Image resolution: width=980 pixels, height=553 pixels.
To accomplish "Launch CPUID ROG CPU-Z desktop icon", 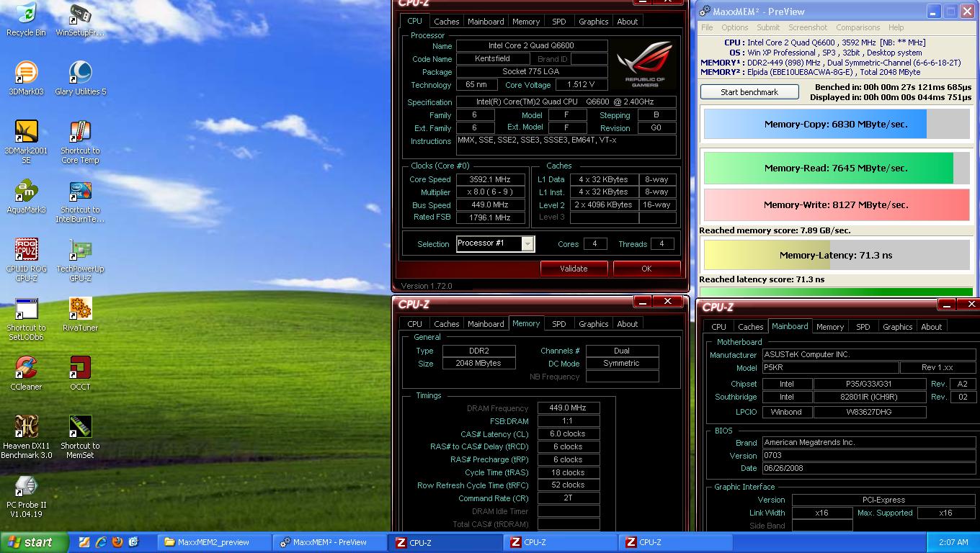I will [x=26, y=260].
